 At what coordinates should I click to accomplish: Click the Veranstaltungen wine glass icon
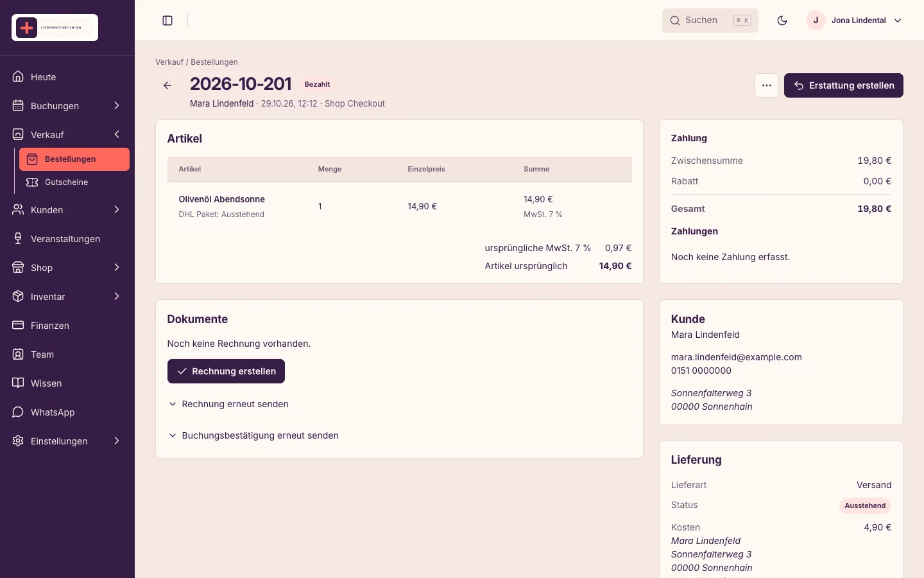point(18,238)
